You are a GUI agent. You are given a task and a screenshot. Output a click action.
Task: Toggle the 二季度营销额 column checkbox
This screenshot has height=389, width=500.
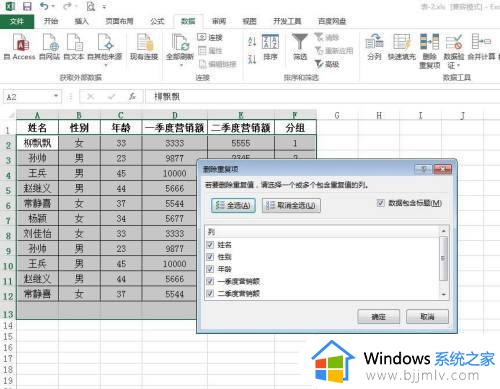210,293
